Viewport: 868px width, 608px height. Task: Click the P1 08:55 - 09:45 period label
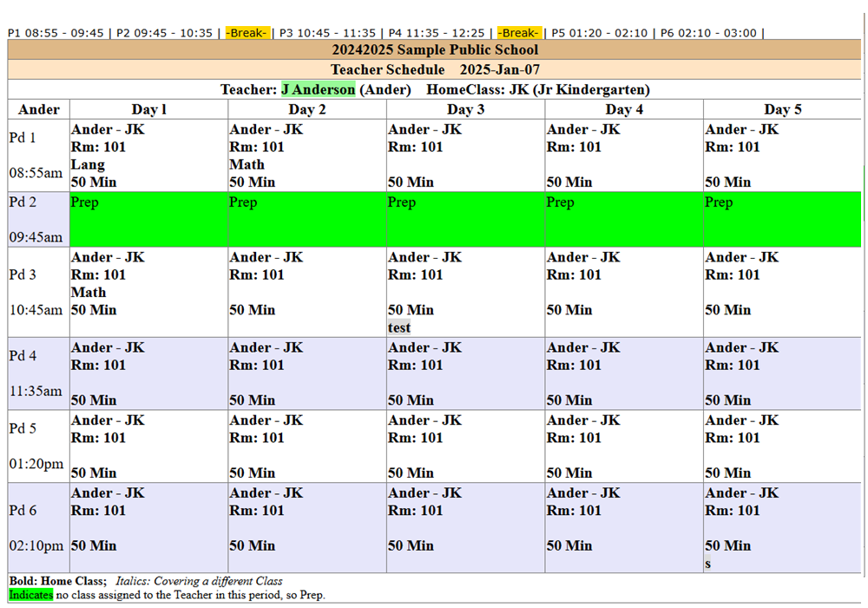point(56,33)
